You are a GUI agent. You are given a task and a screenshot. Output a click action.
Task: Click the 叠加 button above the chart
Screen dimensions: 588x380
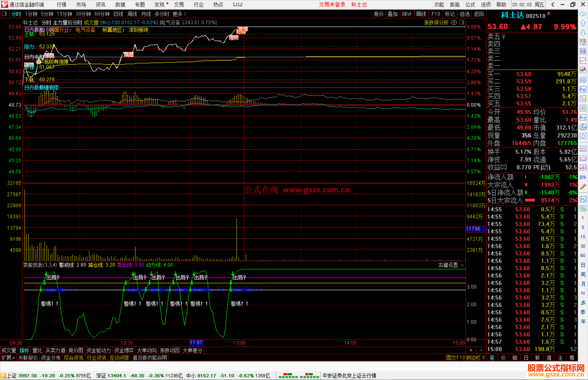(x=393, y=14)
